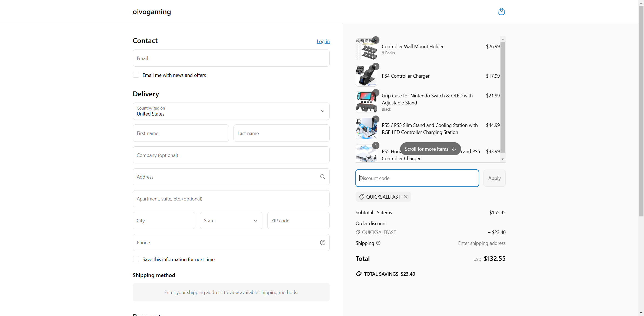644x316 pixels.
Task: Click the Nintendo Switch Grip Case thumbnail
Action: pyautogui.click(x=366, y=102)
